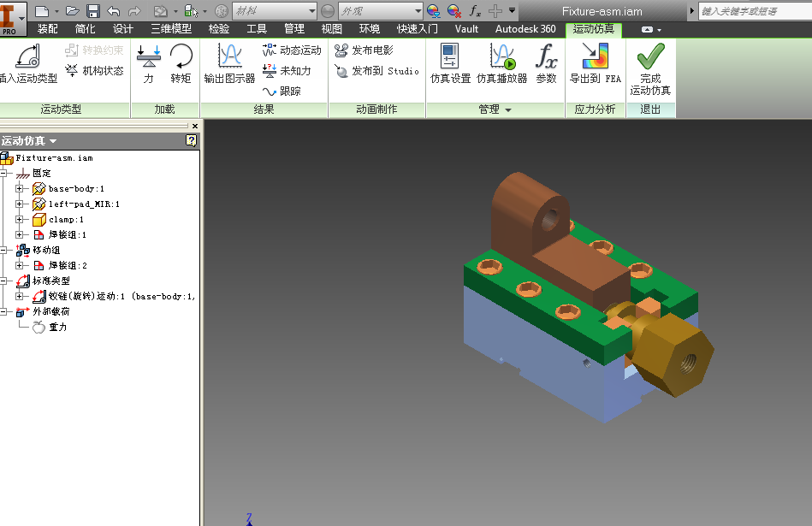Open the 参数 fx parameters tool
This screenshot has height=526, width=812.
tap(547, 64)
